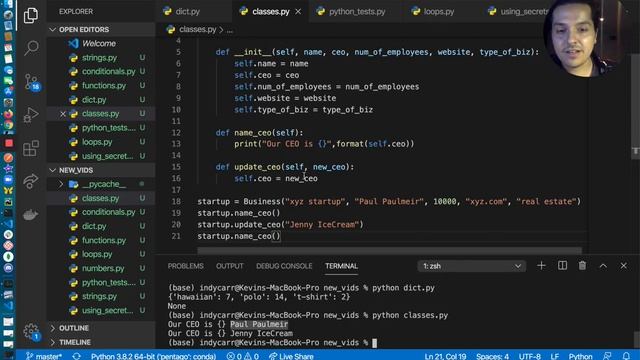
Task: Open the Explorer view icon
Action: pyautogui.click(x=31, y=16)
